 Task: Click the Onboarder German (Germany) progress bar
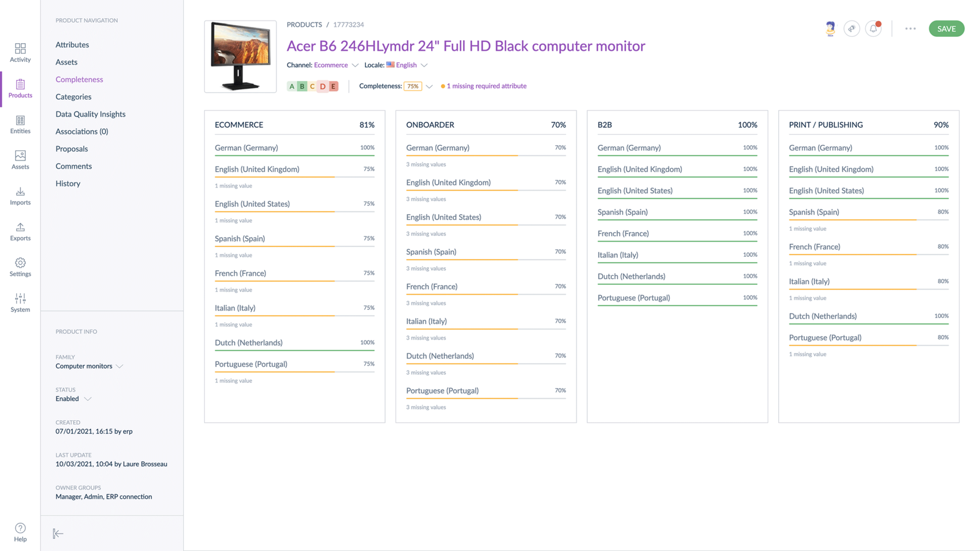tap(486, 155)
